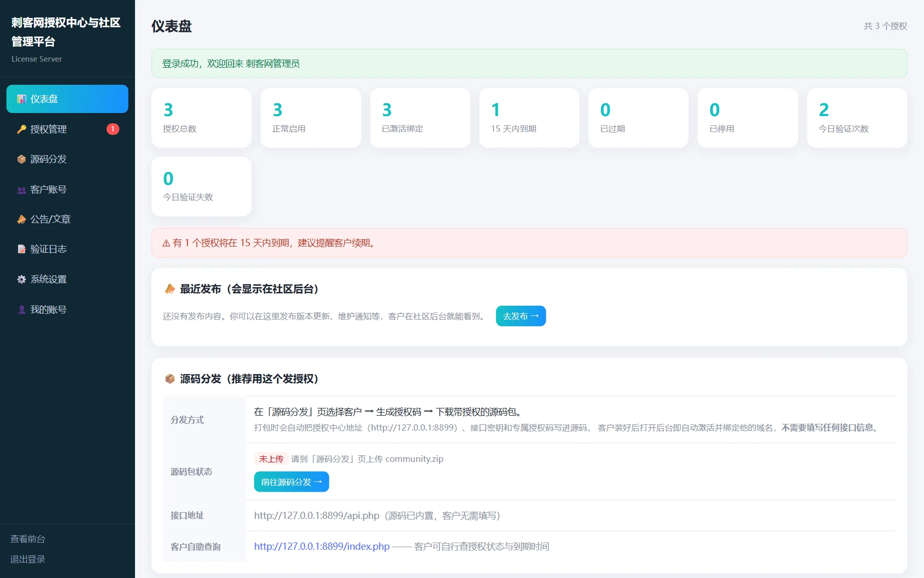924x578 pixels.
Task: Click the 15 天内到期 stat card
Action: click(x=529, y=118)
